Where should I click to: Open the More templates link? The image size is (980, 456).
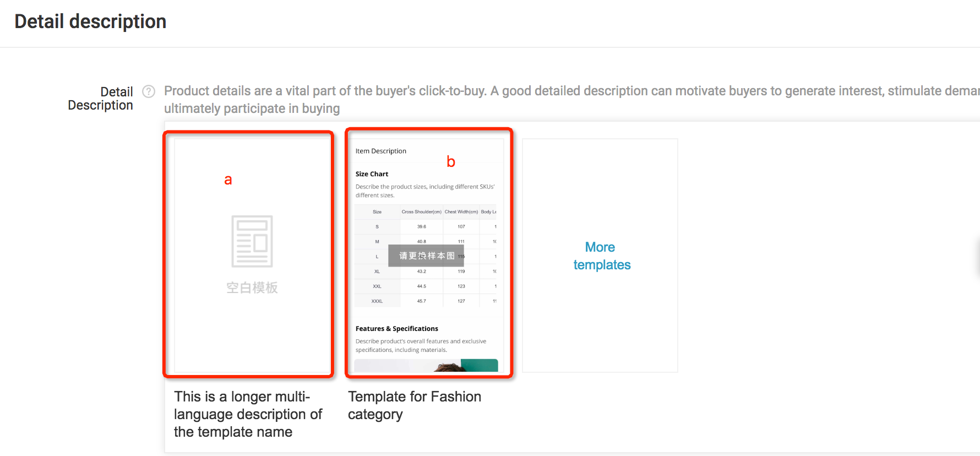point(601,256)
